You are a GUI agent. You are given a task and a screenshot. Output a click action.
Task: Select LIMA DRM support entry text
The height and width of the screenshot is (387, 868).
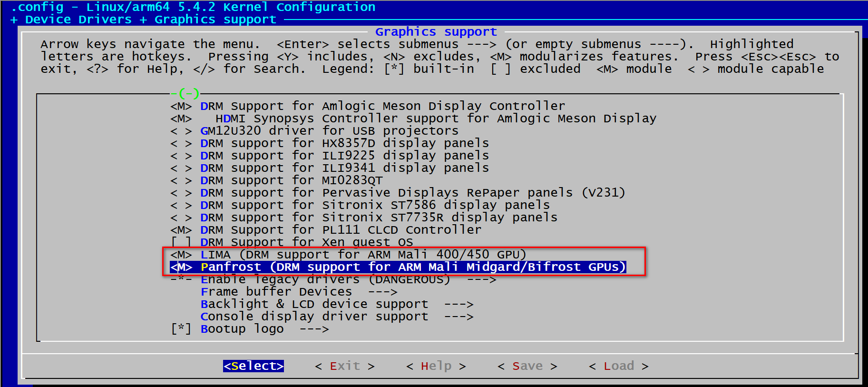(x=363, y=255)
